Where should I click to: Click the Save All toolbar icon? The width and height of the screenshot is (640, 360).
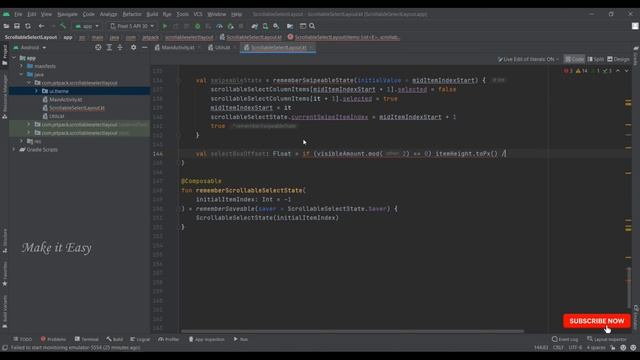tap(17, 26)
